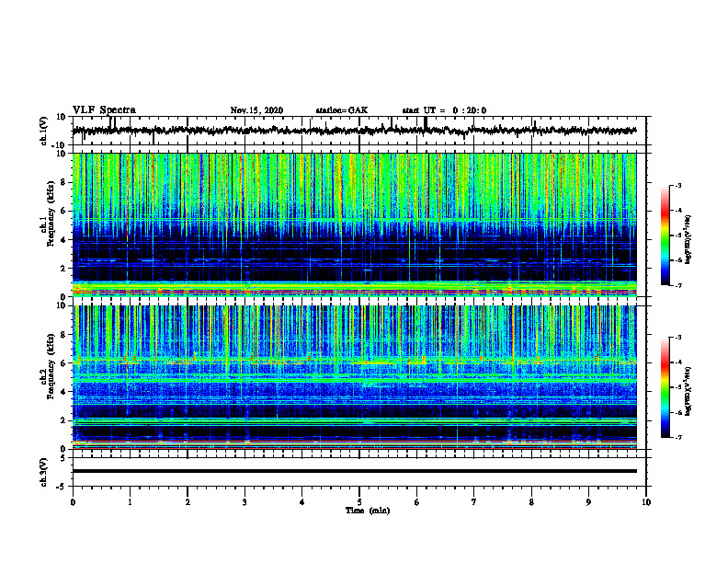This screenshot has height=563, width=728.
Task: Click the "-3" label atop ch.2 color bar
Action: pyautogui.click(x=677, y=338)
